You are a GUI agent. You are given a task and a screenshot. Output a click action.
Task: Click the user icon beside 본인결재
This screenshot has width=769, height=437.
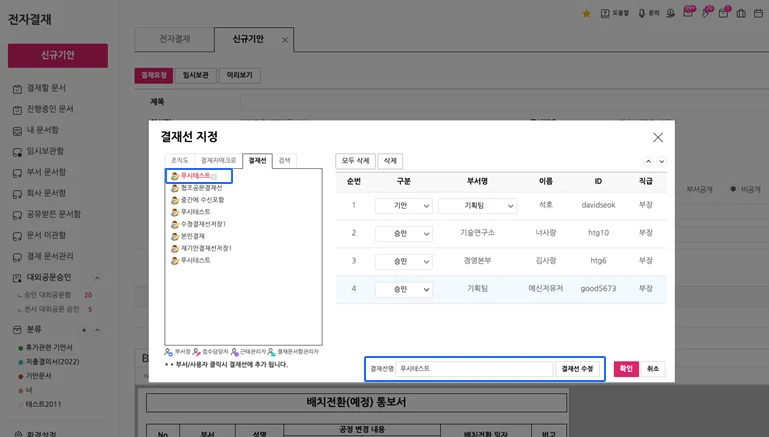point(175,236)
